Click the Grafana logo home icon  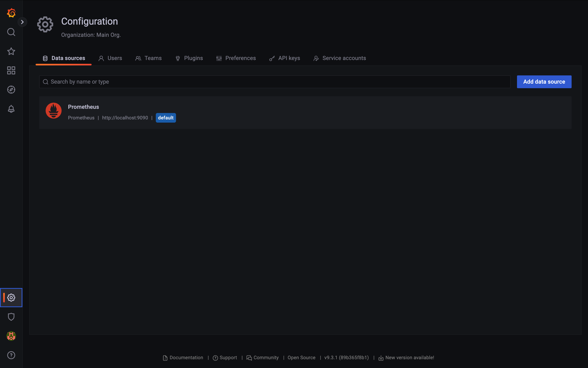coord(11,13)
